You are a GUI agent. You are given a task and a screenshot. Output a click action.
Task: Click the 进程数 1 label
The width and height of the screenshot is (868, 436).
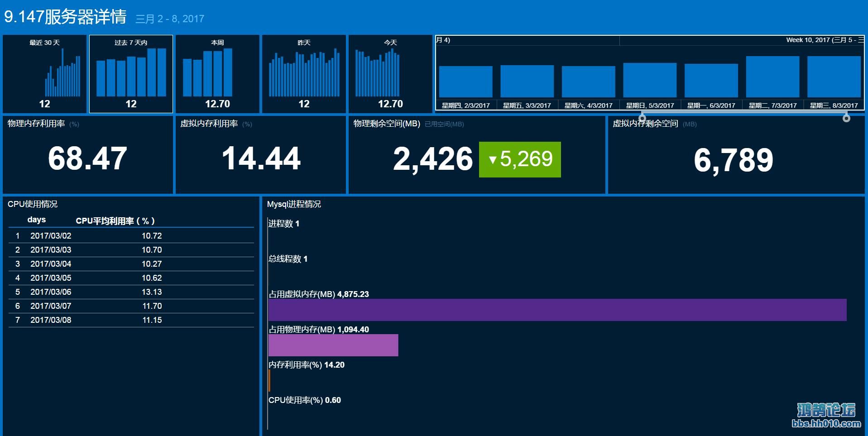[x=284, y=224]
